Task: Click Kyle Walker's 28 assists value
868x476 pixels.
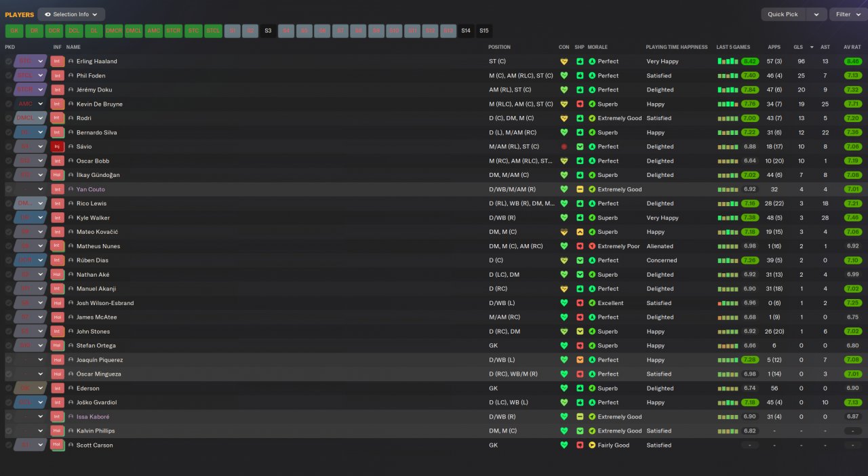Action: [825, 218]
